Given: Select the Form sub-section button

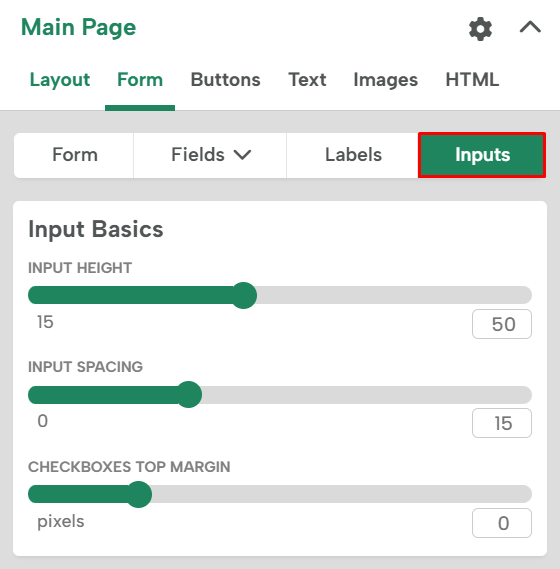Looking at the screenshot, I should (74, 155).
